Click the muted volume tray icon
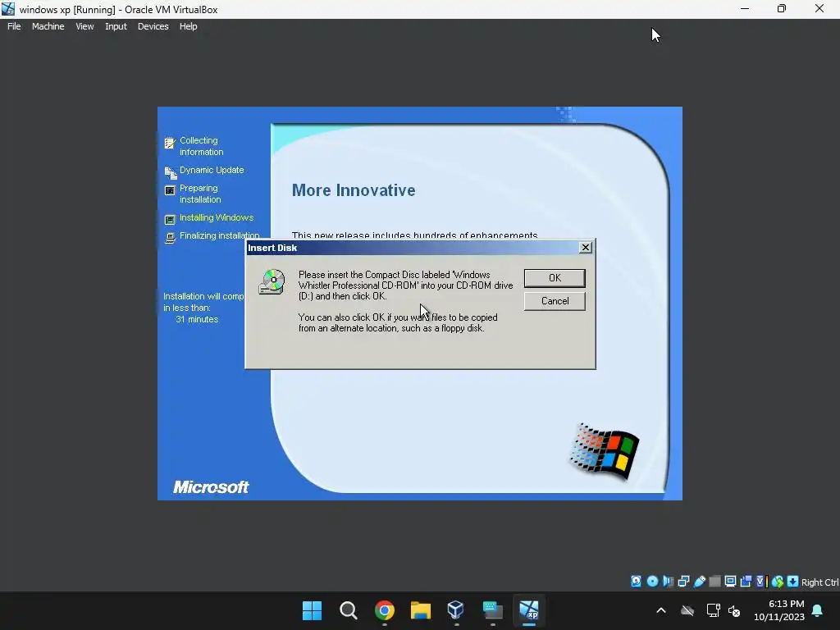The width and height of the screenshot is (840, 630). click(734, 610)
